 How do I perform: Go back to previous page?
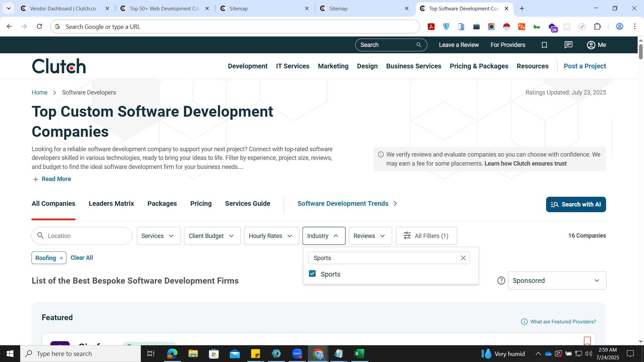[9, 26]
